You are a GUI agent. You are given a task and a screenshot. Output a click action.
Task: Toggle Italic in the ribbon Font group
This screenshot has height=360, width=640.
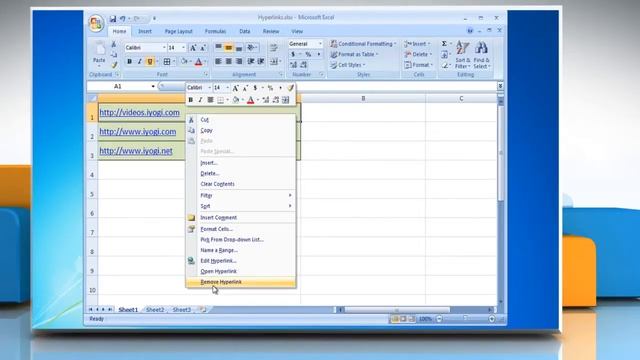[140, 62]
